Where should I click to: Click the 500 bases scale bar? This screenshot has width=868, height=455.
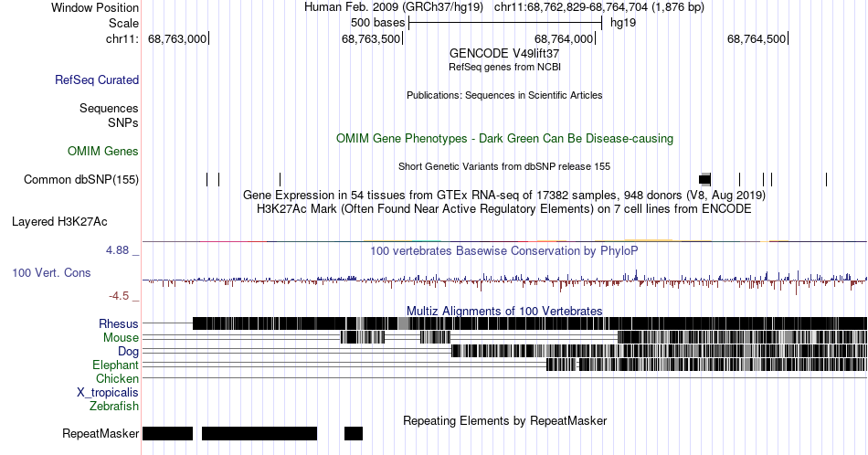click(x=505, y=23)
